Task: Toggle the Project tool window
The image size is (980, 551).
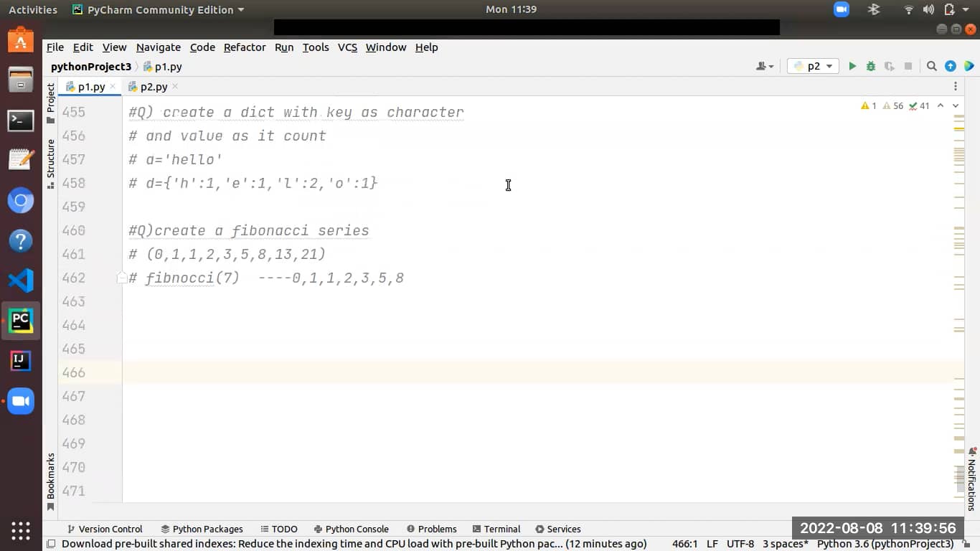Action: (x=50, y=103)
